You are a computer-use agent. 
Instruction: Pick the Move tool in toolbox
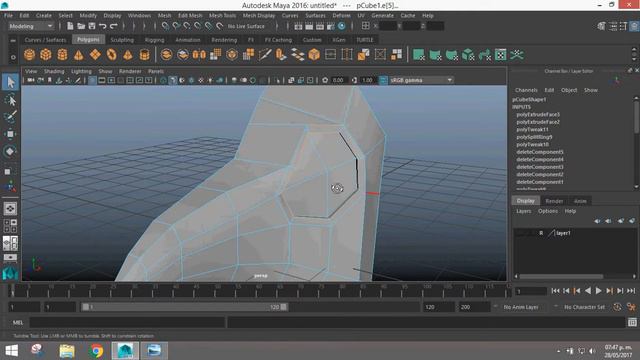click(x=10, y=134)
